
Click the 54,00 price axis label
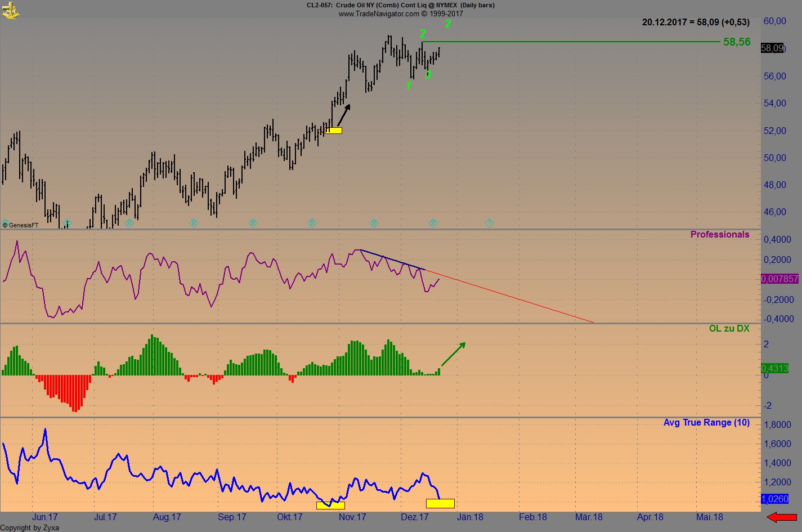pyautogui.click(x=775, y=103)
